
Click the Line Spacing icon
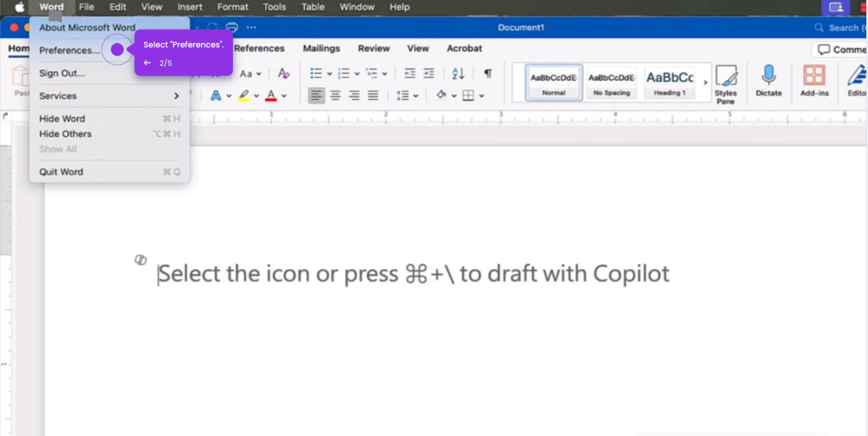coord(403,96)
